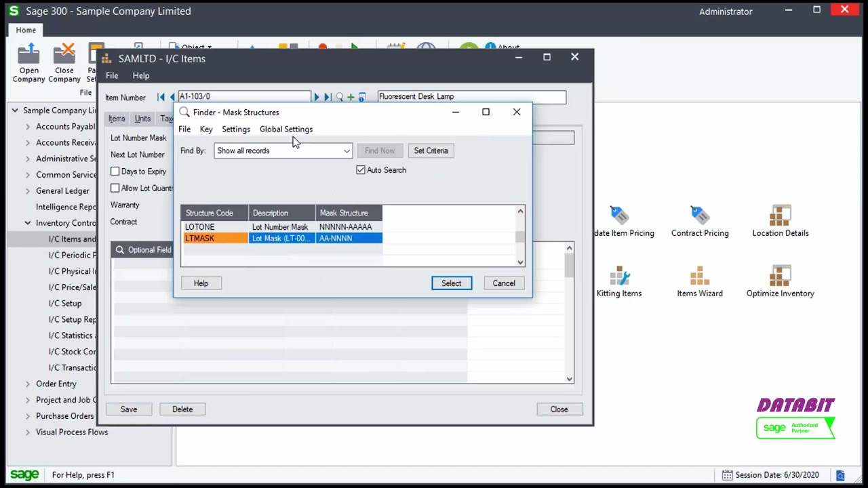Click the Close button in I/C Items window
Screen dimensions: 868x488
(559, 409)
